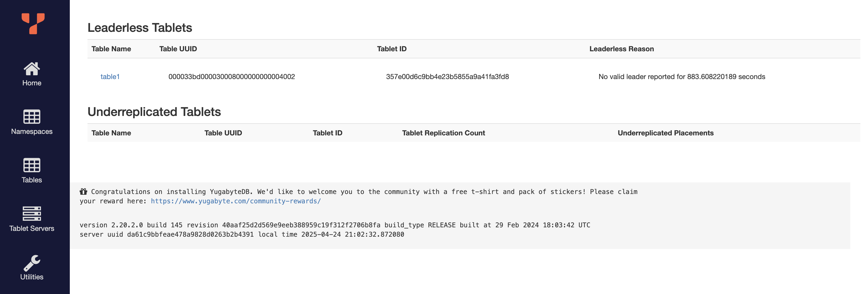This screenshot has height=294, width=868.
Task: Select the Table UUID value 000033bd...
Action: (x=232, y=77)
